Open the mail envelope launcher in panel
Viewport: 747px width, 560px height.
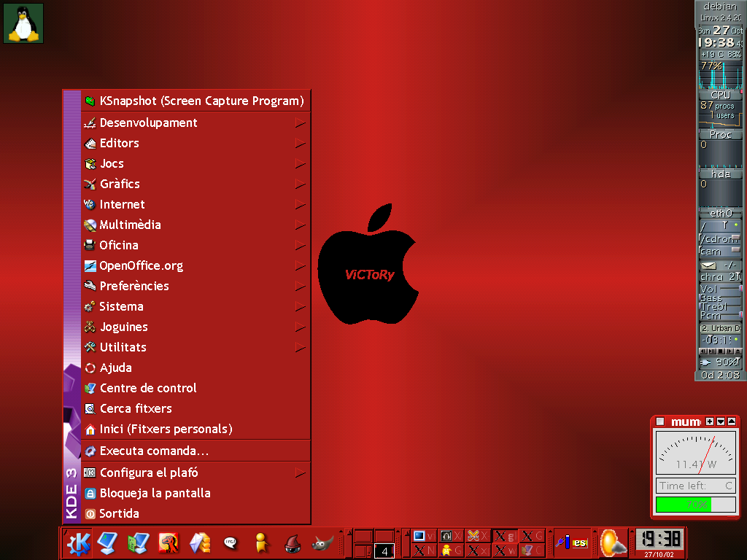point(200,543)
